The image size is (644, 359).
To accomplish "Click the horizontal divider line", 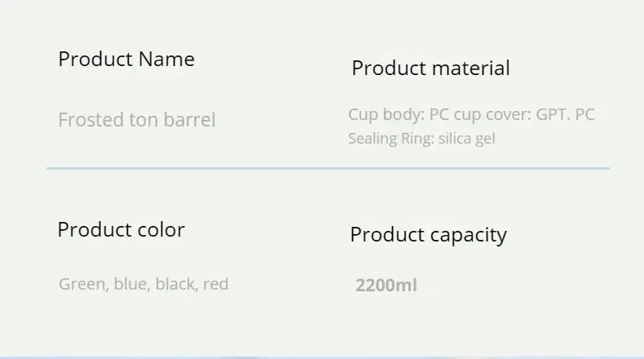I will (x=328, y=168).
